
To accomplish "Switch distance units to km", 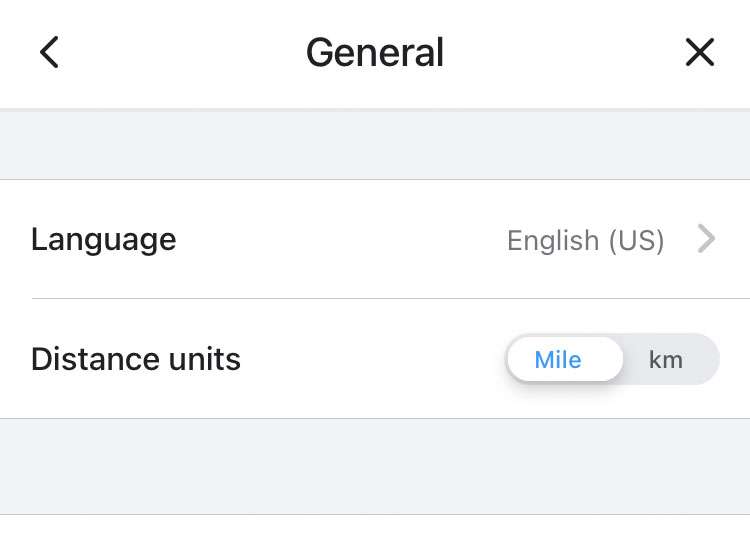I will point(666,360).
